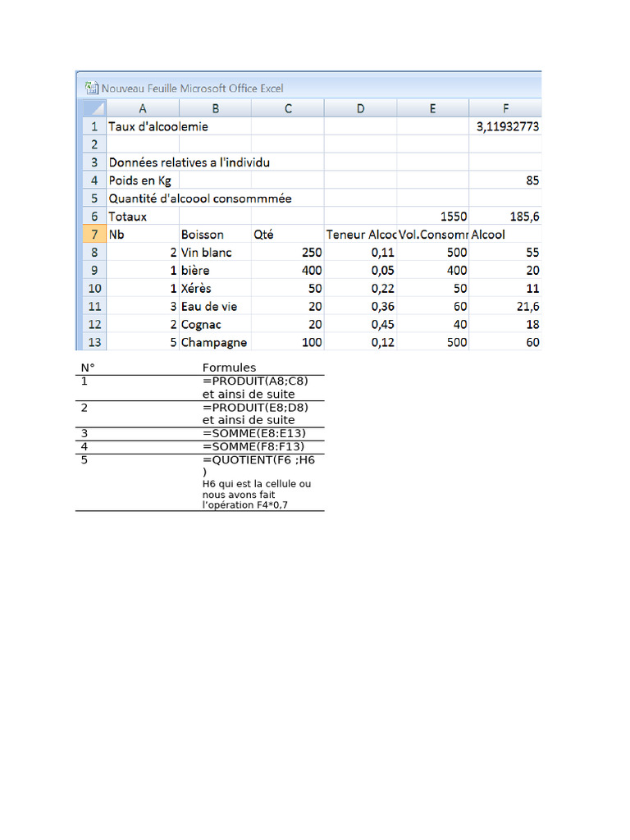Select row 13 header

94,342
